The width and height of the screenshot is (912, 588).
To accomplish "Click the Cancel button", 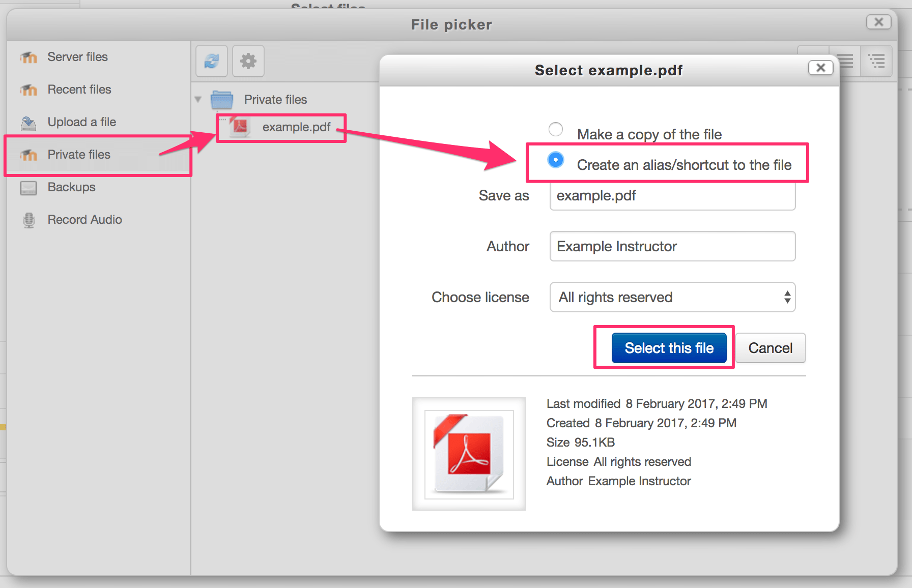I will [x=770, y=348].
